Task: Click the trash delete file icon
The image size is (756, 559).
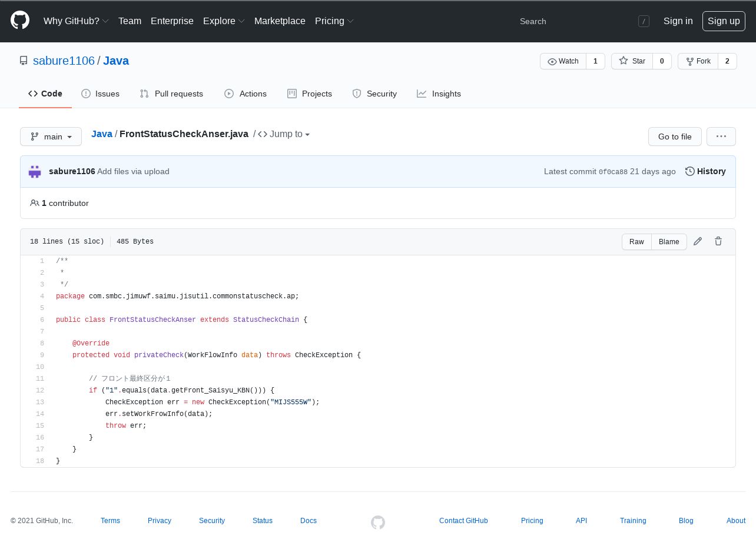Action: [x=718, y=241]
